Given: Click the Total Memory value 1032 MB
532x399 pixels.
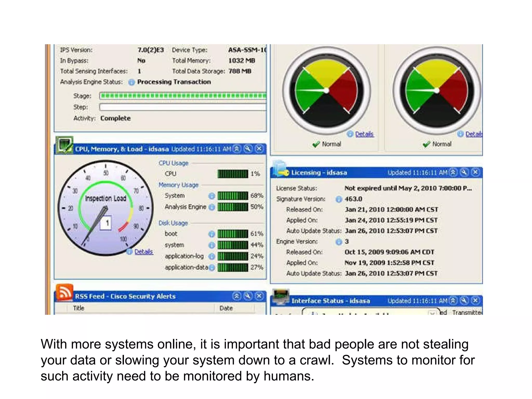Looking at the screenshot, I should 242,61.
